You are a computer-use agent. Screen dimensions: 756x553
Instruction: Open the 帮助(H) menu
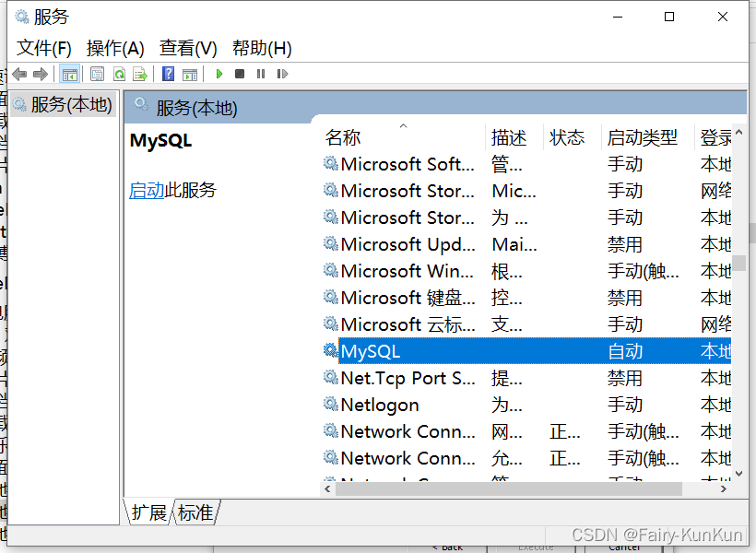coord(262,48)
